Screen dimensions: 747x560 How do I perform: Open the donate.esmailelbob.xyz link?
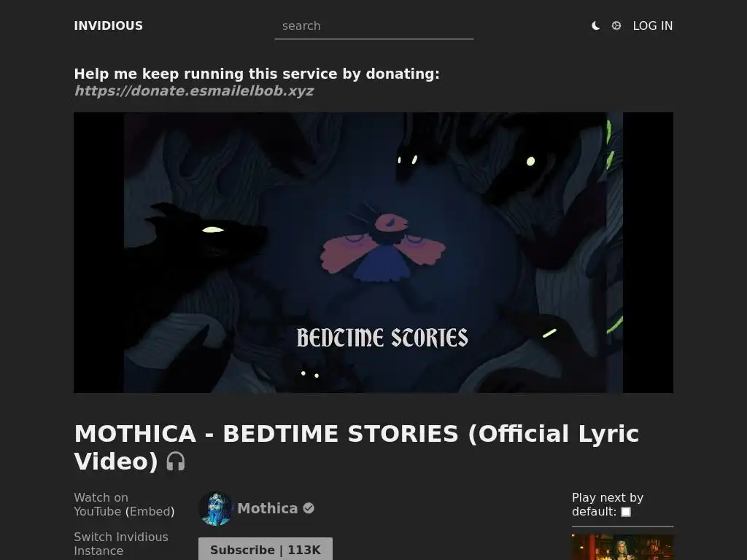tap(194, 90)
